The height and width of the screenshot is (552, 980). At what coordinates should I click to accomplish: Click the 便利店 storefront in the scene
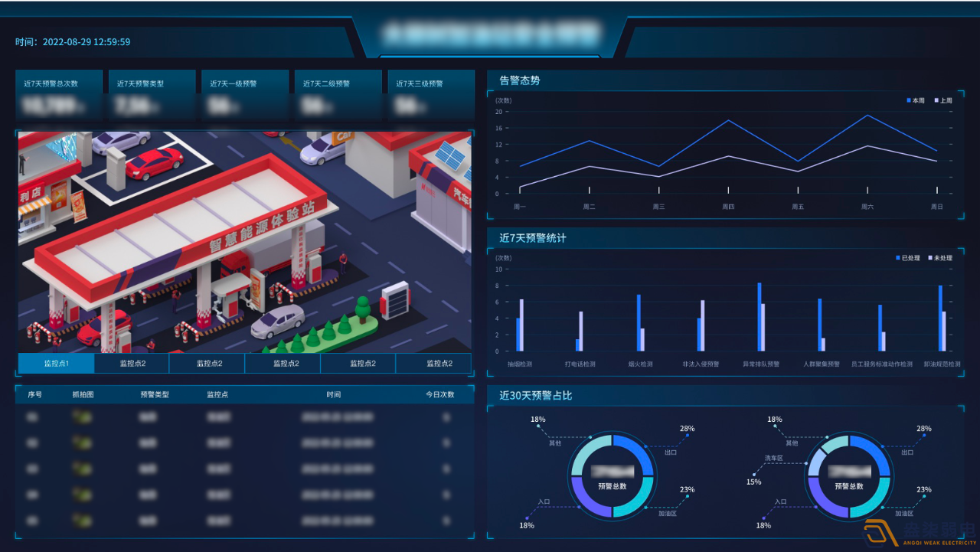[x=35, y=201]
